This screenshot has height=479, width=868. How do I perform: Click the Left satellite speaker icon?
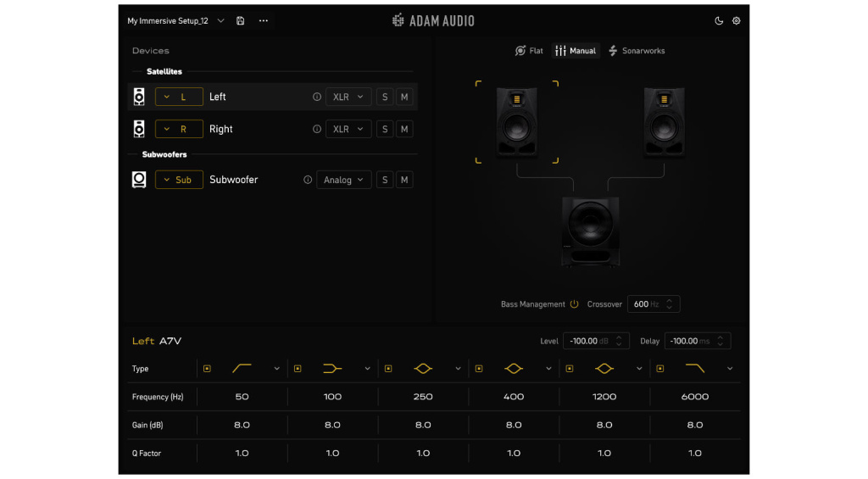139,97
